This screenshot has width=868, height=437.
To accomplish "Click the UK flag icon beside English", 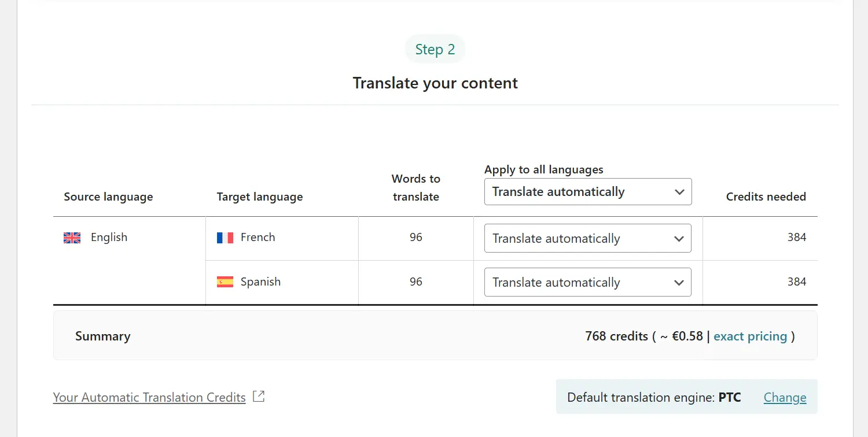I will point(72,238).
